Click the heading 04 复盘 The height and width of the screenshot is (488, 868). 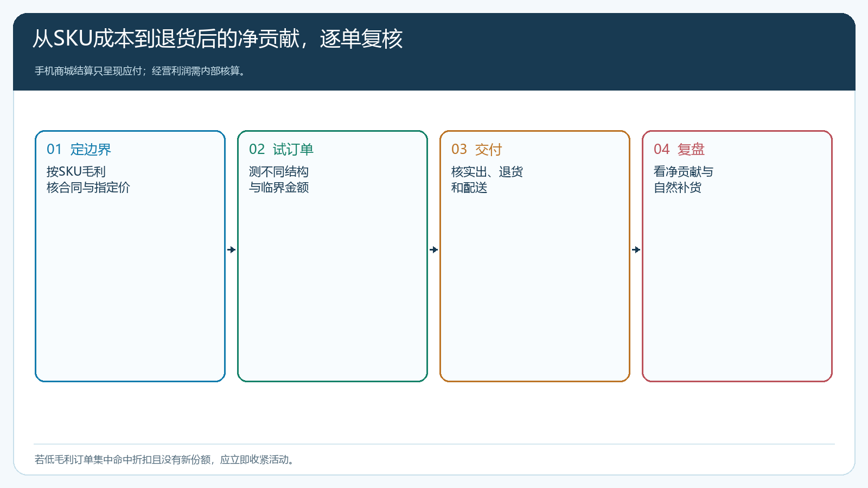point(679,149)
